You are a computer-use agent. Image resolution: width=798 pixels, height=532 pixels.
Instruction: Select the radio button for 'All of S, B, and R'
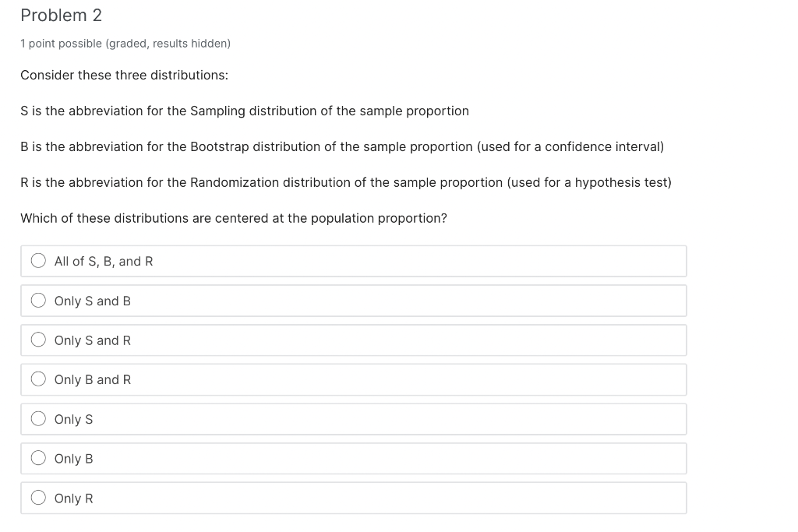pos(38,261)
